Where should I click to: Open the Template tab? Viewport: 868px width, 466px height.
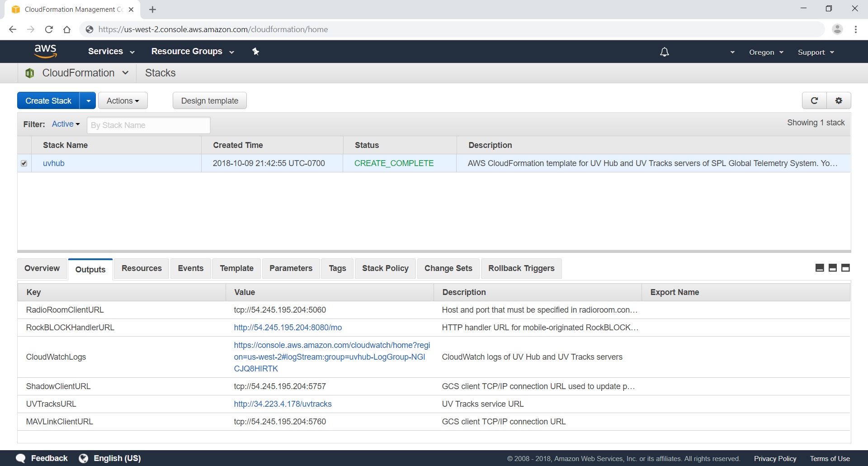237,268
